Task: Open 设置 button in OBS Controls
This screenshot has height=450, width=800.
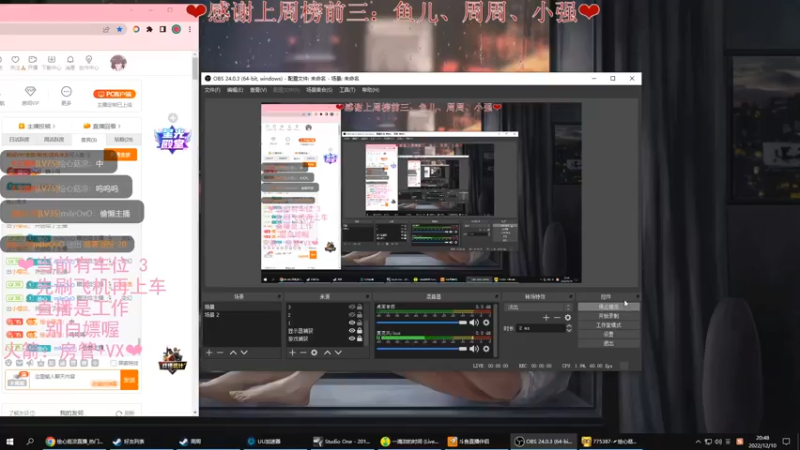Action: point(609,334)
